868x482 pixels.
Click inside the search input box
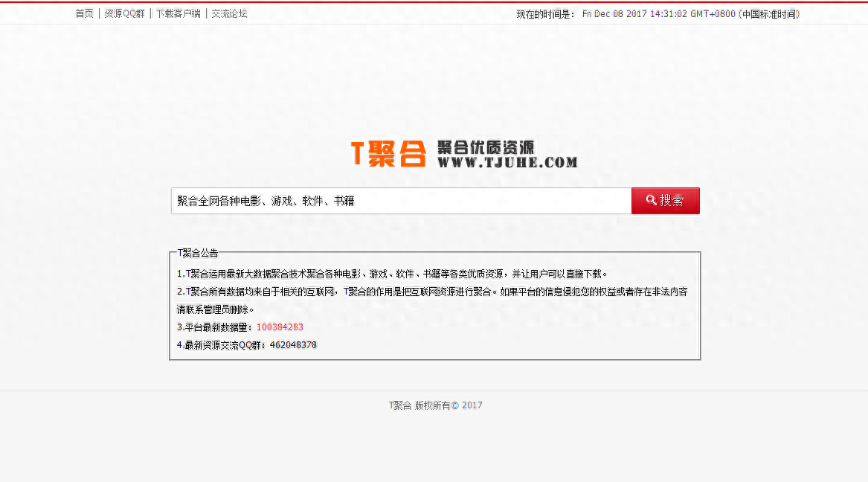click(402, 200)
